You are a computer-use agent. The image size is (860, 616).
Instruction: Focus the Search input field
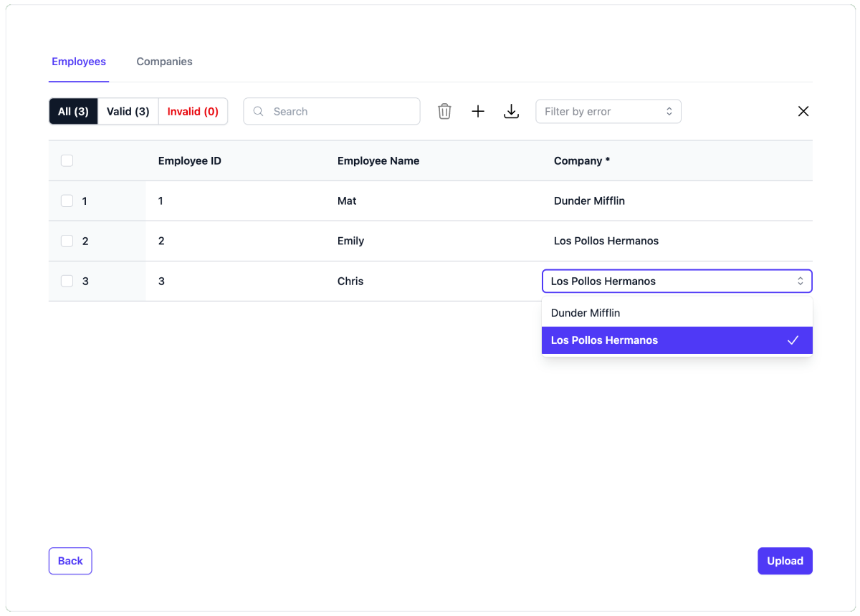click(332, 111)
